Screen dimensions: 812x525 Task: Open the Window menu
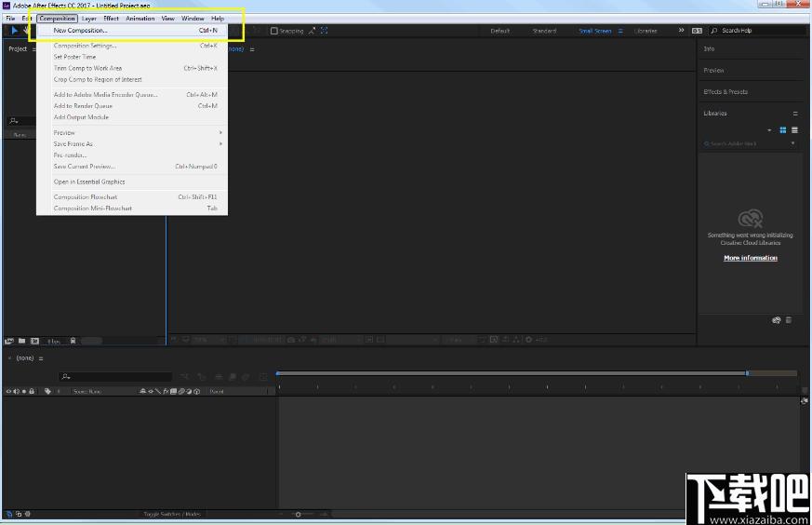193,18
